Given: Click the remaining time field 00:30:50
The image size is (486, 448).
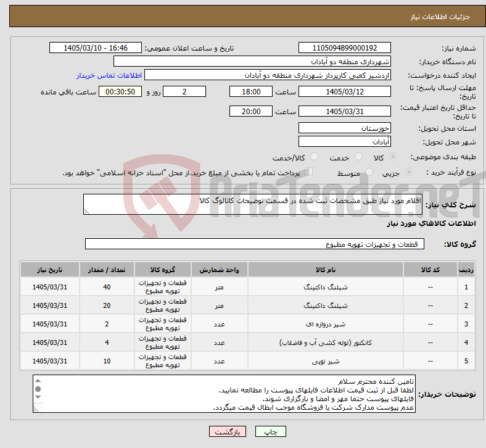Looking at the screenshot, I should (120, 92).
